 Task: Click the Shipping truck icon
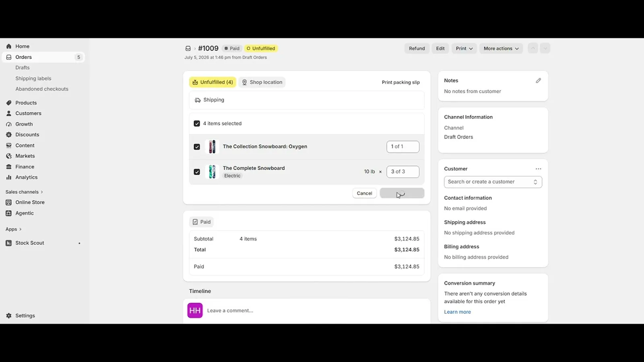[198, 100]
